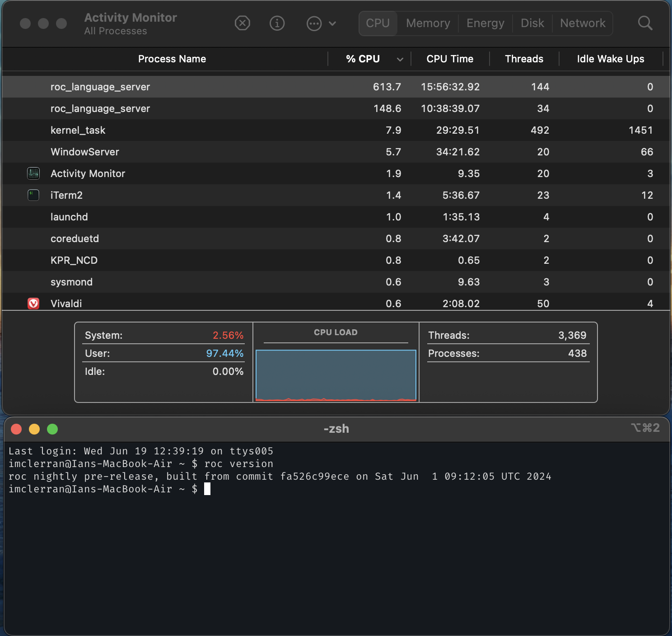The height and width of the screenshot is (636, 672).
Task: Zoom the -zsh terminal with green button
Action: (52, 429)
